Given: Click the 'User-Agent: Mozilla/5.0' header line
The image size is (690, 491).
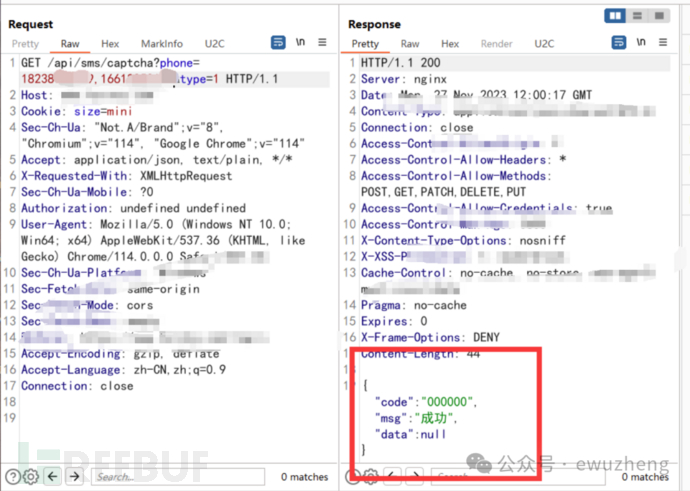Looking at the screenshot, I should tap(156, 224).
